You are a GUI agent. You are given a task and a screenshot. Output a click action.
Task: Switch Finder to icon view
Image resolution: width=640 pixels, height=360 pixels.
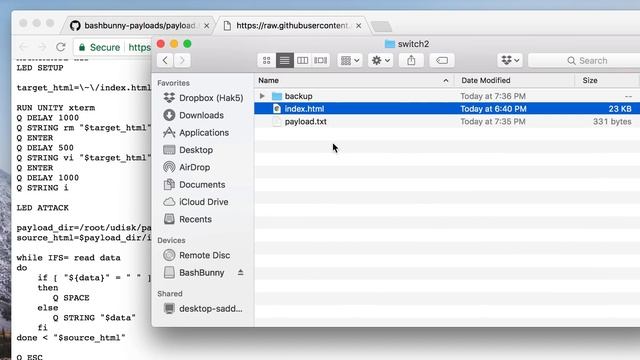[267, 60]
